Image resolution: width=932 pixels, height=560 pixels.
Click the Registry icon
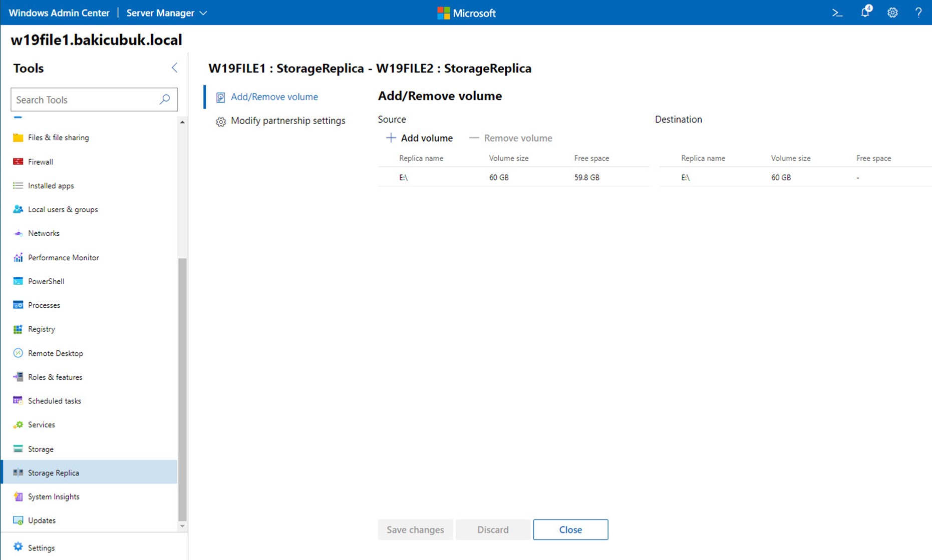click(18, 329)
